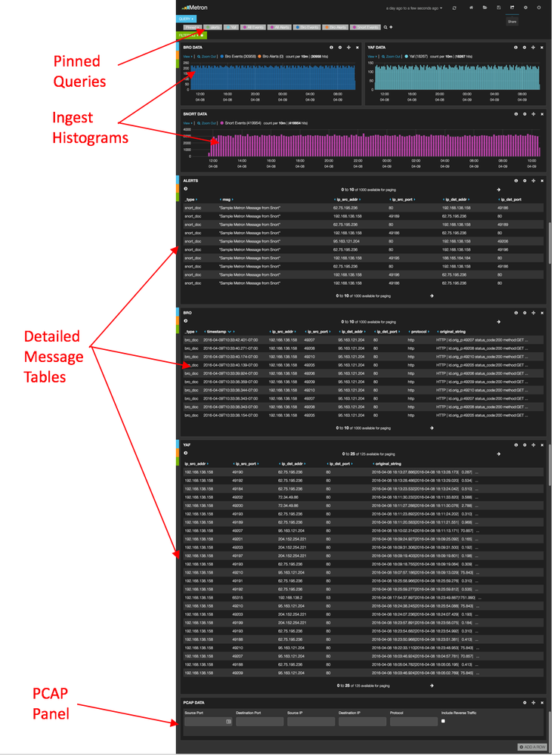Click the Yaf legend color dot
The image size is (560, 755).
[x=407, y=57]
